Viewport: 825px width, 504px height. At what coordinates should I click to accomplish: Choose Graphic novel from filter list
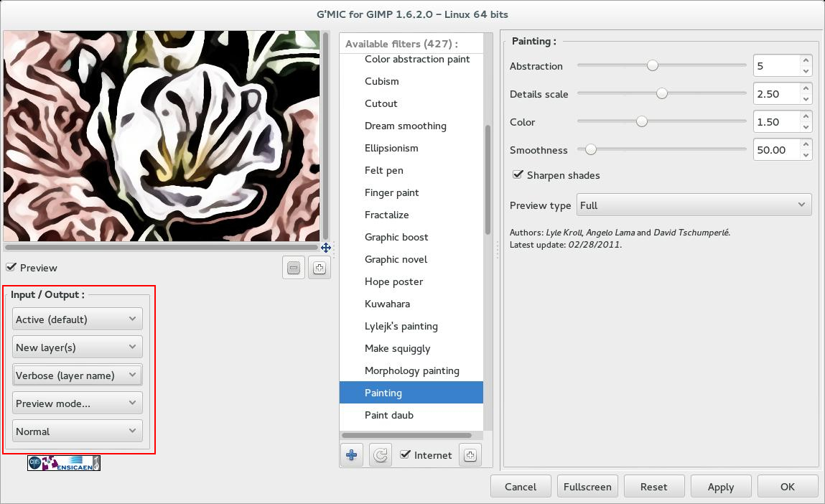tap(396, 259)
